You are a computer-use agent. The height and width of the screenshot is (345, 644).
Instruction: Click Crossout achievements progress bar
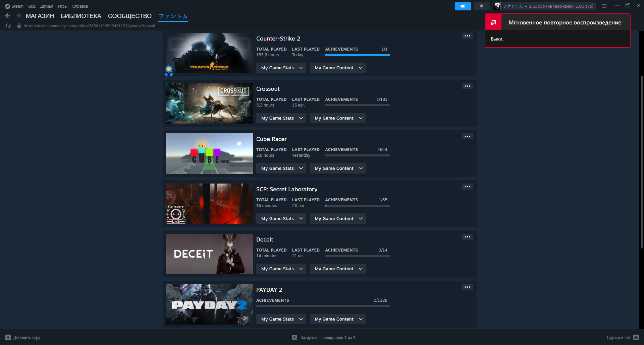357,105
